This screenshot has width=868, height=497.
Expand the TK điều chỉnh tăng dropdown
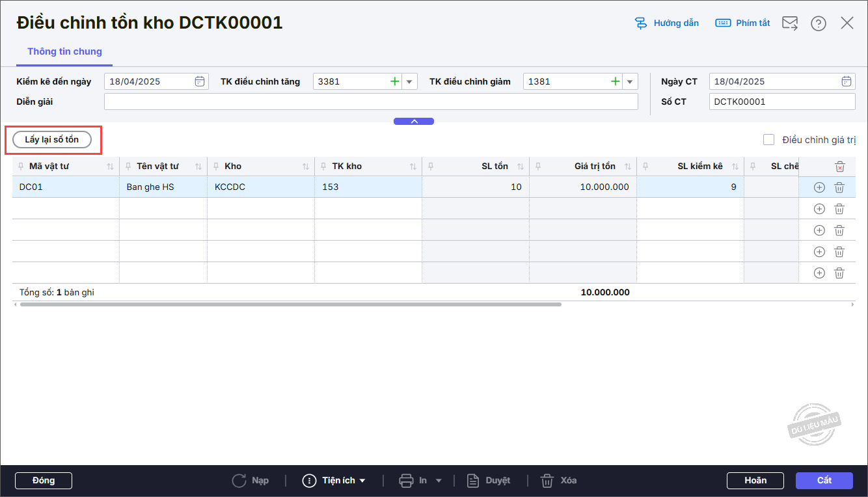click(x=409, y=81)
